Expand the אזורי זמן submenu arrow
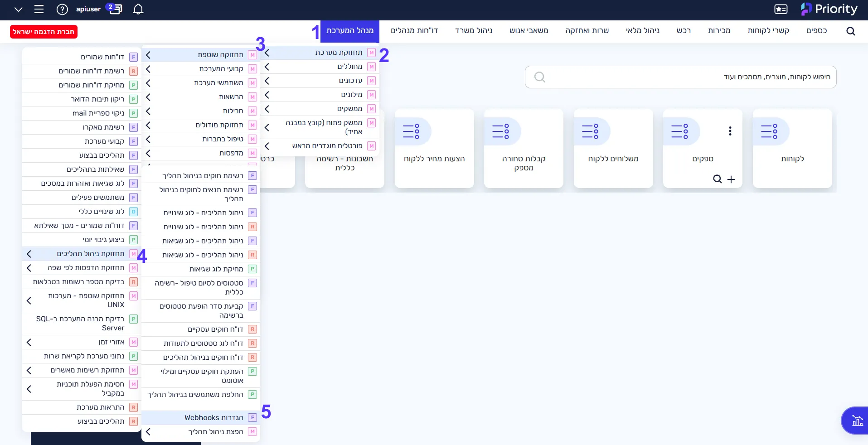 [x=29, y=342]
